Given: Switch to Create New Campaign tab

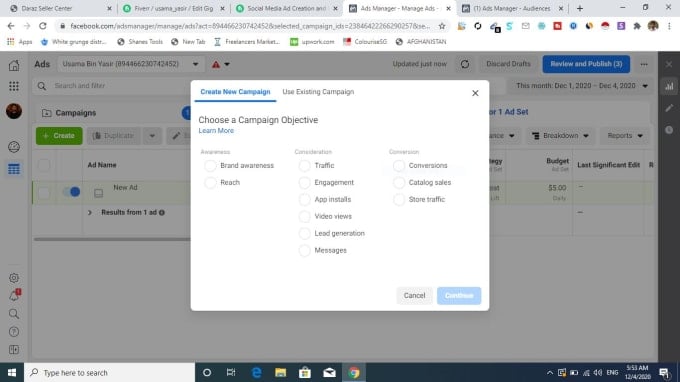Looking at the screenshot, I should click(235, 92).
